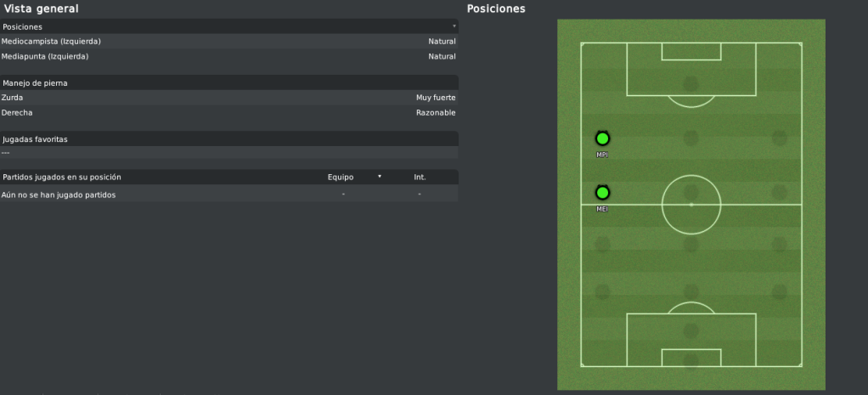Click the Vista general panel title

[42, 8]
